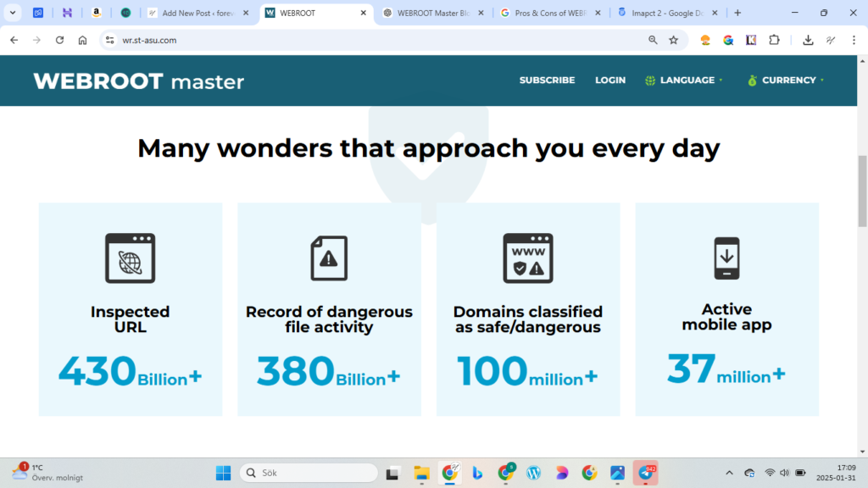Open the profile avatar button
Viewport: 868px width, 488px height.
pyautogui.click(x=831, y=40)
